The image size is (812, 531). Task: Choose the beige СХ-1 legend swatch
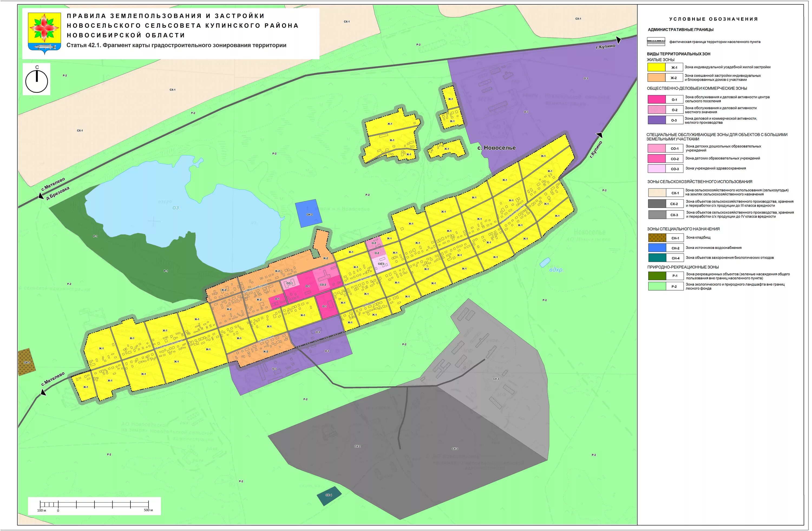657,193
